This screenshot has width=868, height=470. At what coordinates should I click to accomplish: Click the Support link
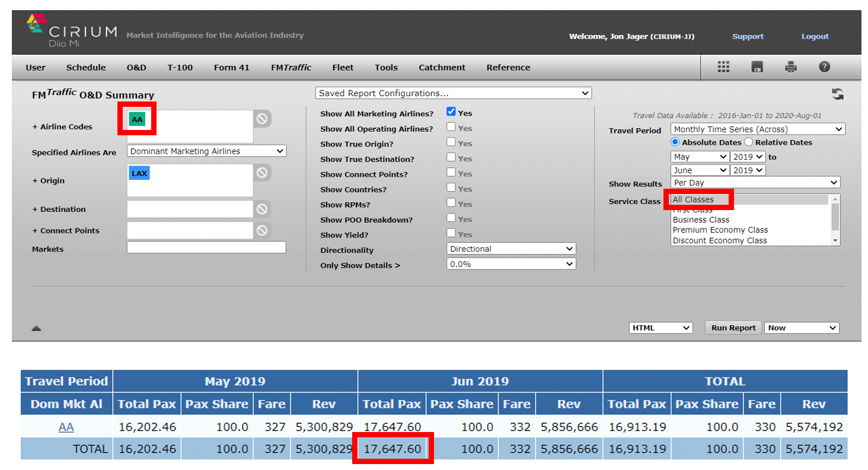coord(748,36)
